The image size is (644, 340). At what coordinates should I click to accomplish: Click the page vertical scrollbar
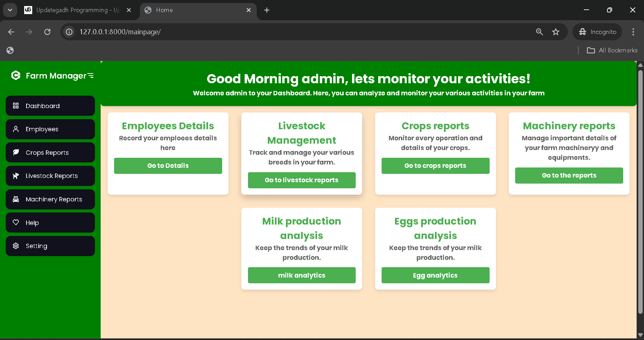tap(640, 192)
